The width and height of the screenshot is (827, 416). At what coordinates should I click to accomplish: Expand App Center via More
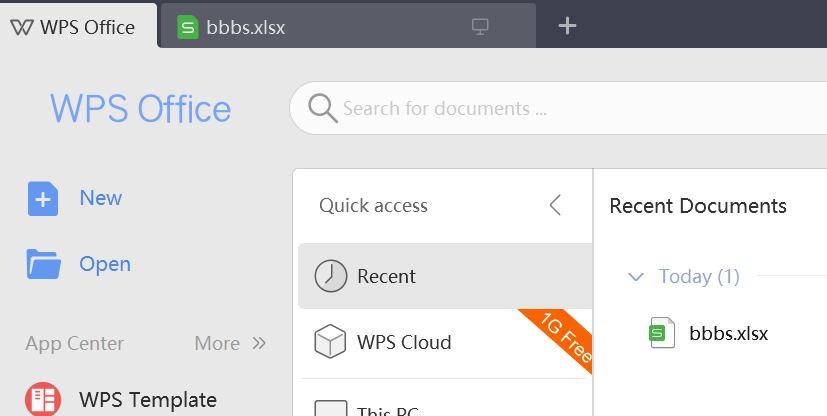[230, 343]
